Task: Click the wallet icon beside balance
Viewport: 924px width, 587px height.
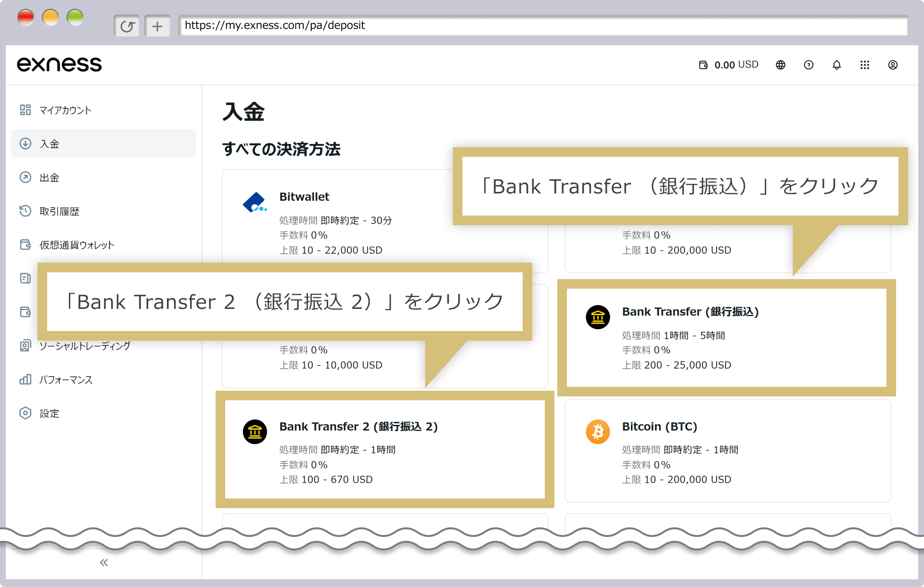Action: click(x=703, y=65)
